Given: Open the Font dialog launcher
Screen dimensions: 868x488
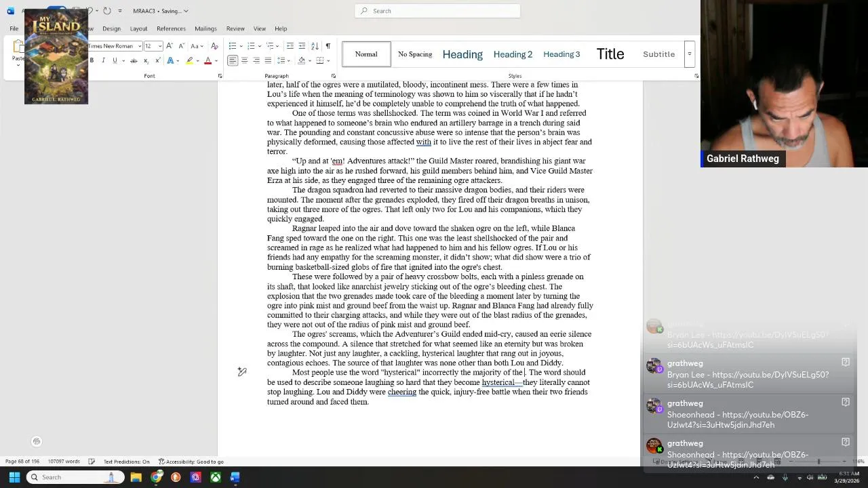Looking at the screenshot, I should 220,76.
